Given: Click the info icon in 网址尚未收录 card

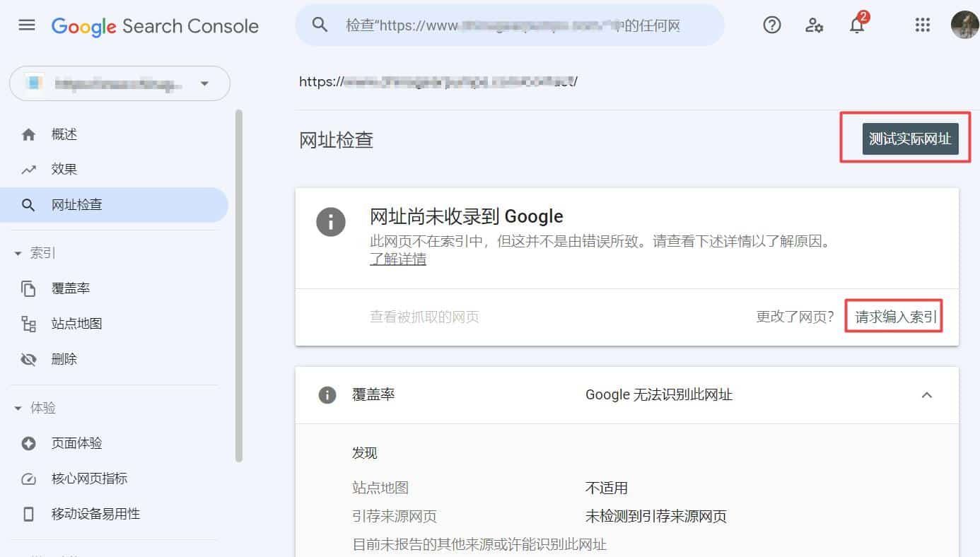Looking at the screenshot, I should [x=331, y=222].
